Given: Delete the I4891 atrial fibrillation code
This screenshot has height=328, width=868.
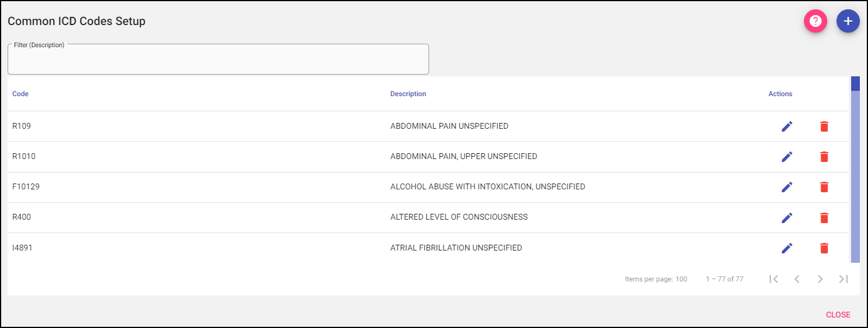Looking at the screenshot, I should [x=824, y=248].
